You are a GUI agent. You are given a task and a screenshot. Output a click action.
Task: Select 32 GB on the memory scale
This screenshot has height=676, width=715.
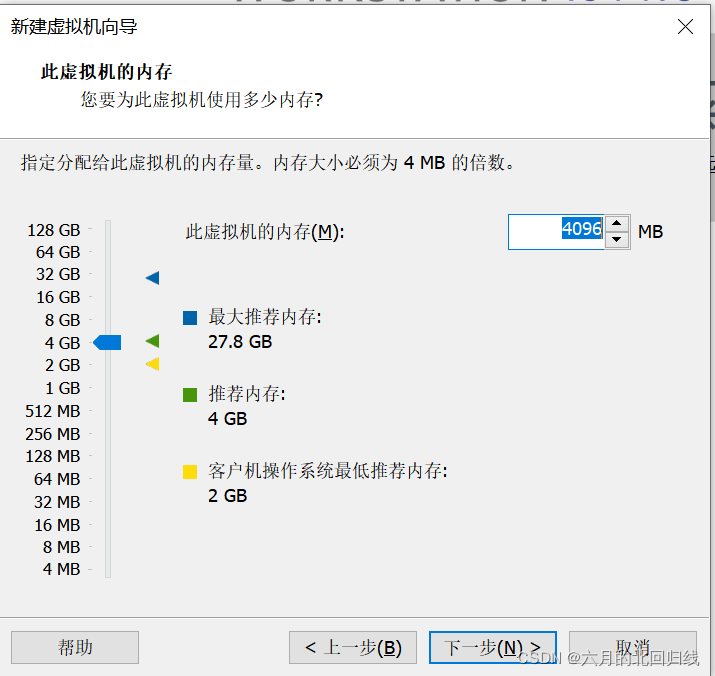click(58, 275)
